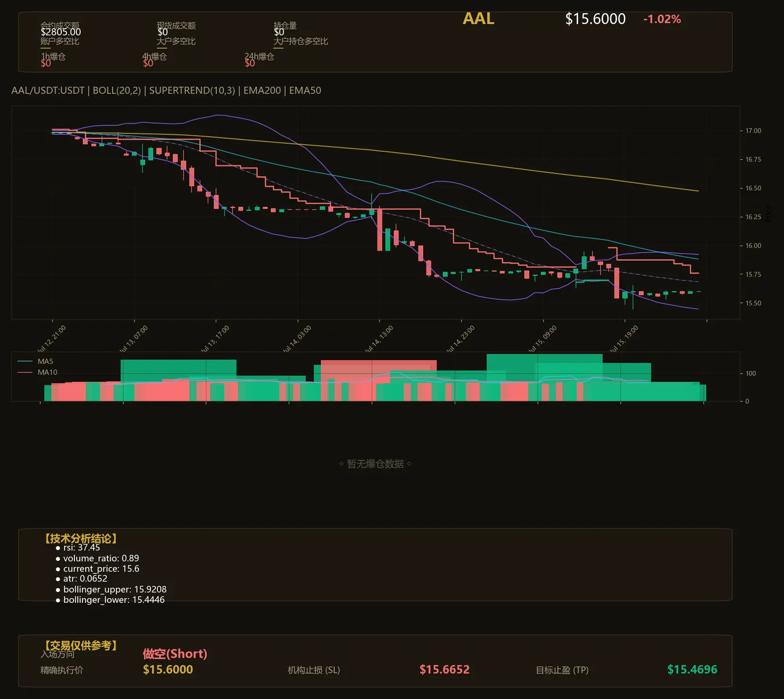The image size is (784, 699).
Task: Click the 目标止盈 (TP) label
Action: [x=562, y=670]
